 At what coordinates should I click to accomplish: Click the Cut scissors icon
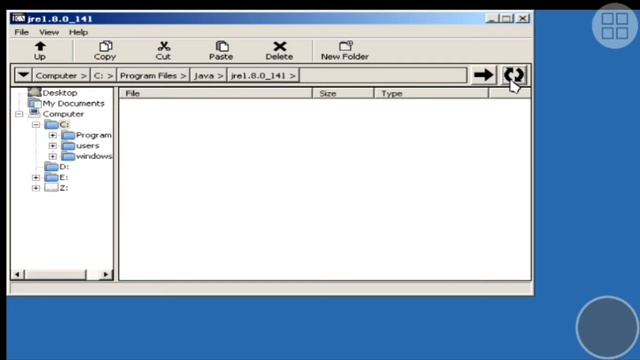coord(164,46)
